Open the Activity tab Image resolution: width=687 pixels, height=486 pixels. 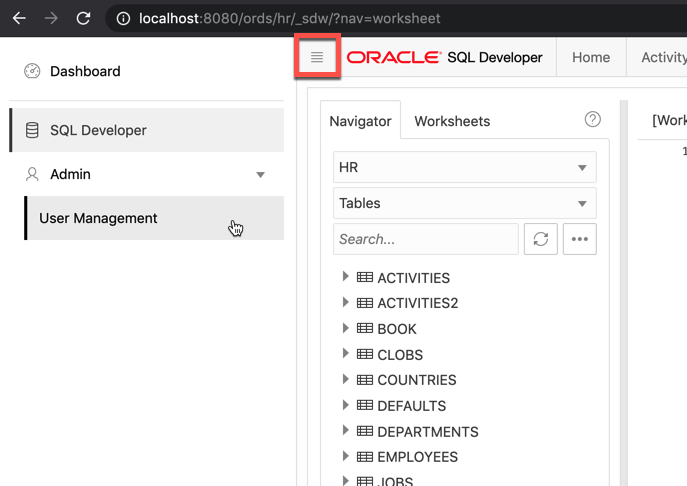663,57
